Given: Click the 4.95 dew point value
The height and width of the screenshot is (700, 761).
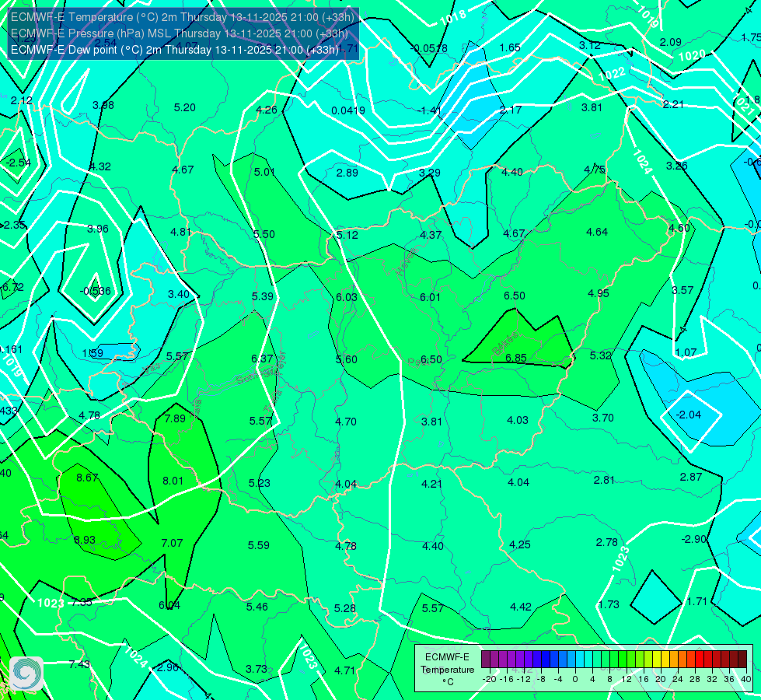Looking at the screenshot, I should (599, 293).
